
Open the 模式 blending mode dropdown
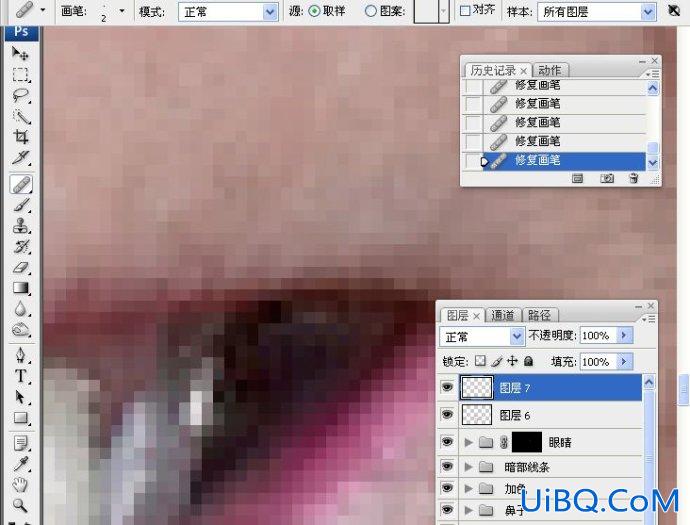[x=271, y=12]
